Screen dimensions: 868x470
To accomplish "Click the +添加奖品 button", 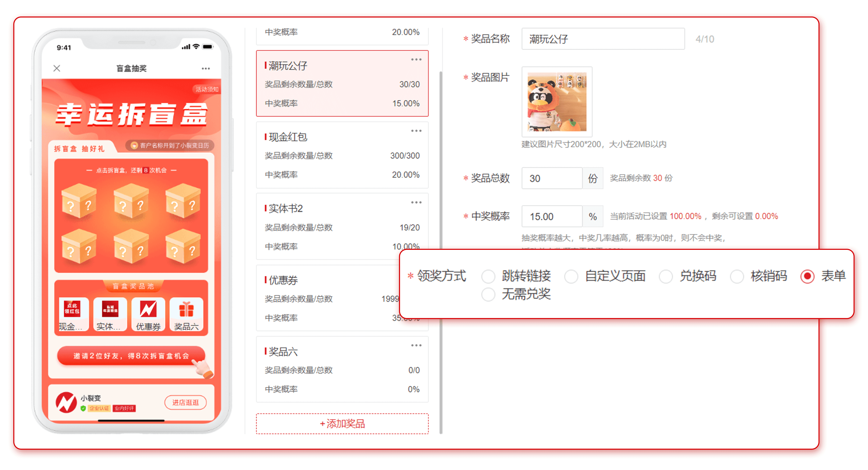I will [342, 424].
